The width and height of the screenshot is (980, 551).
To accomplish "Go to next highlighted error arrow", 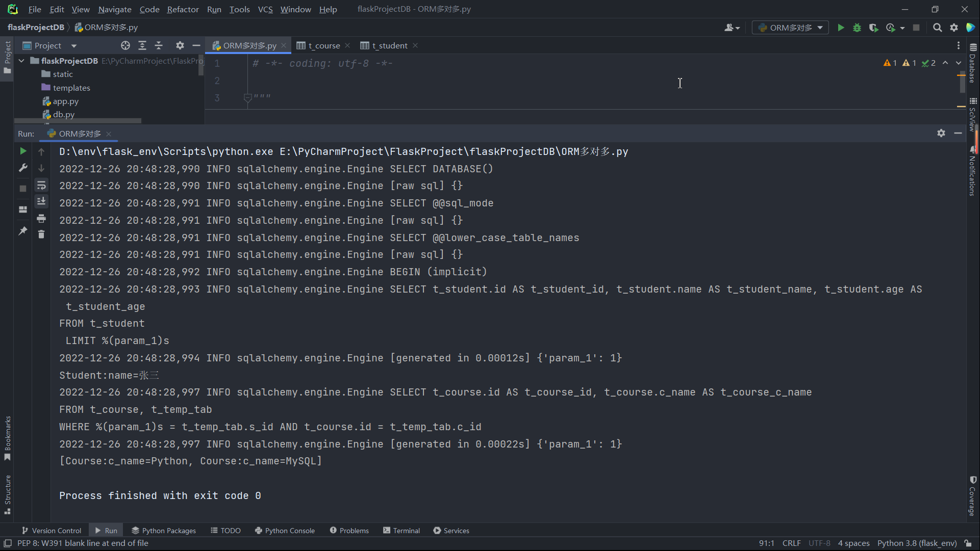I will 959,63.
